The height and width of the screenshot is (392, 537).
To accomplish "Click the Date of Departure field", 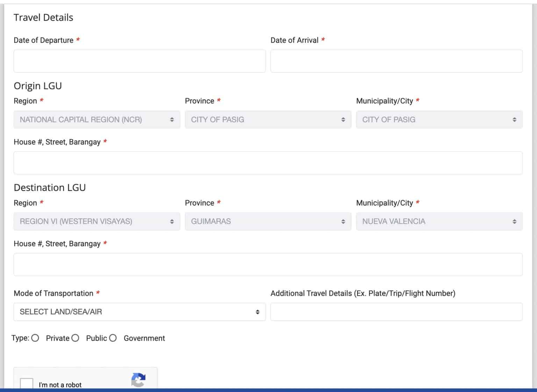I will click(139, 61).
